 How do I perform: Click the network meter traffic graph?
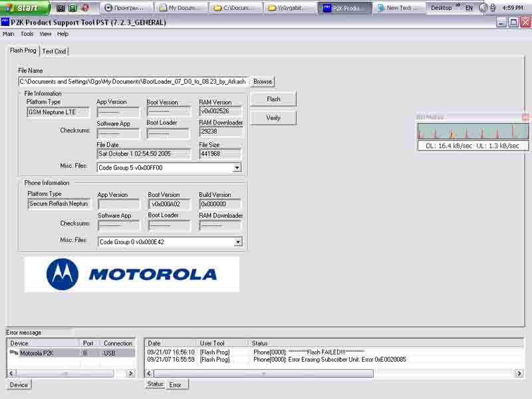(473, 131)
